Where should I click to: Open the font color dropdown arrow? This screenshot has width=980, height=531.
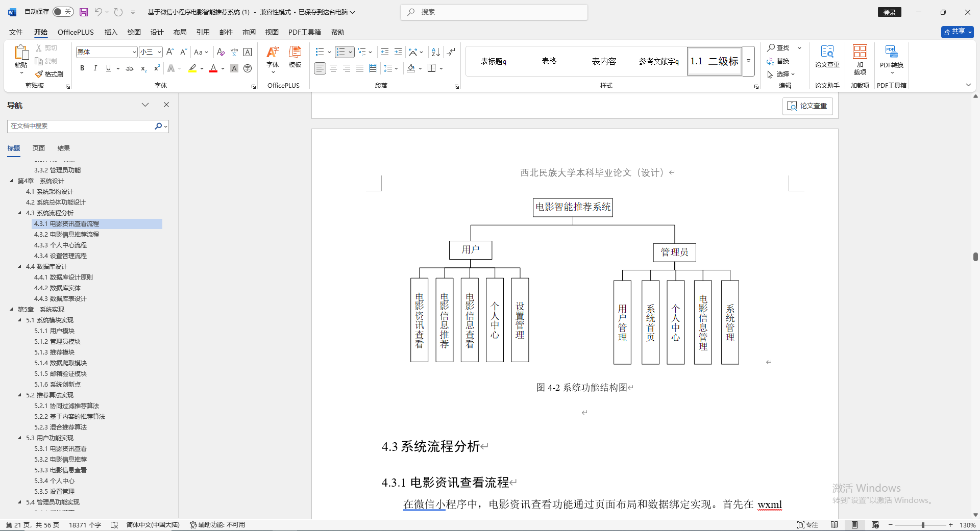(x=222, y=68)
